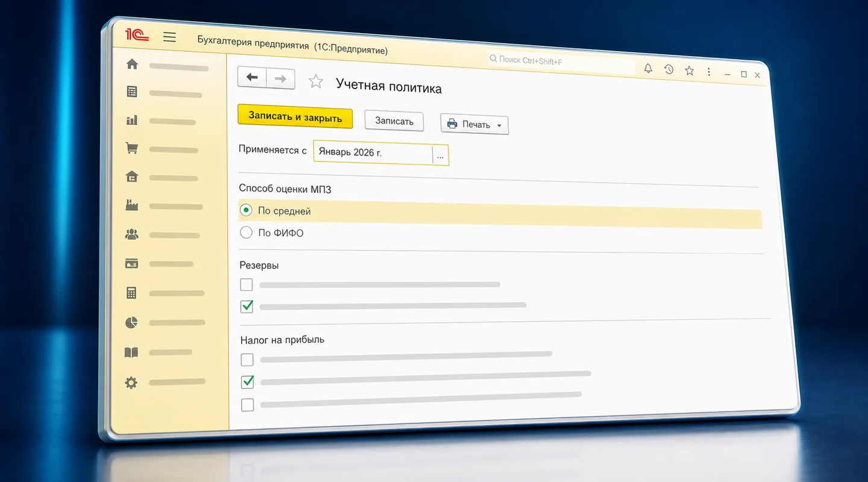Click the Учетная политика heading

click(x=389, y=86)
